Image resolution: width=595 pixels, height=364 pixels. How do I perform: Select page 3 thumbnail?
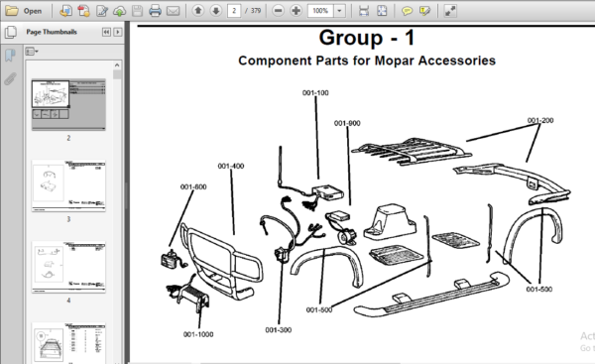click(68, 186)
